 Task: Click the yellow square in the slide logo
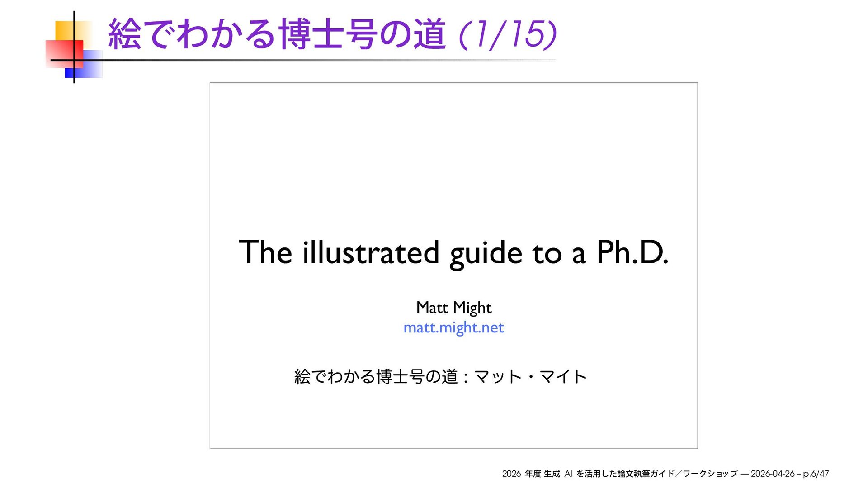(x=65, y=30)
